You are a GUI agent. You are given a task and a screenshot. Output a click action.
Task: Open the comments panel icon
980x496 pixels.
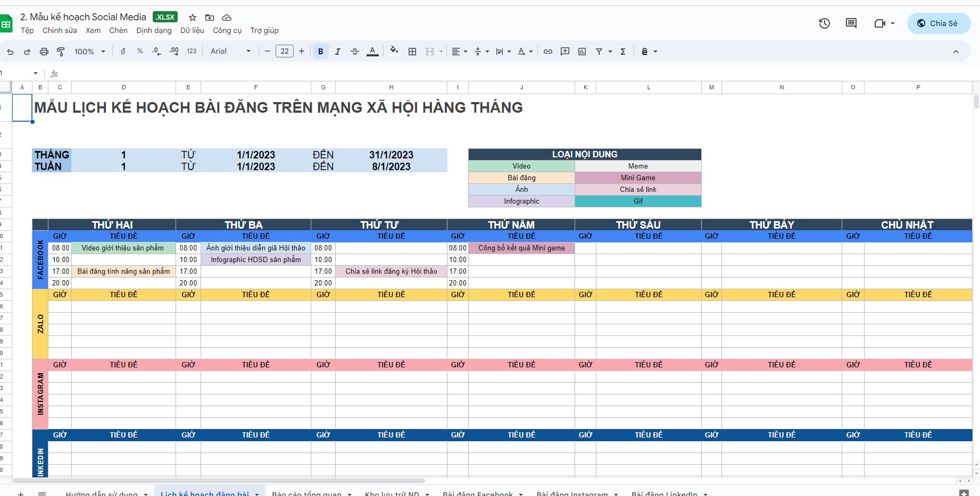[x=851, y=23]
